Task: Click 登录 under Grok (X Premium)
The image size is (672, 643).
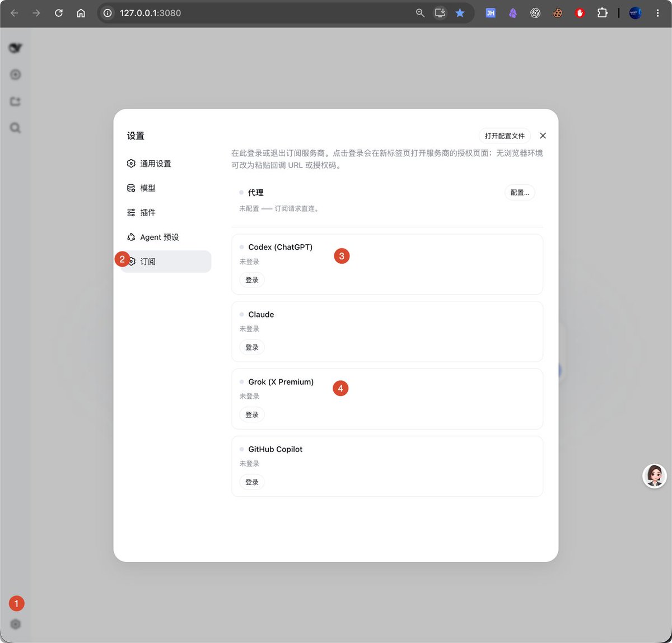Action: coord(252,414)
